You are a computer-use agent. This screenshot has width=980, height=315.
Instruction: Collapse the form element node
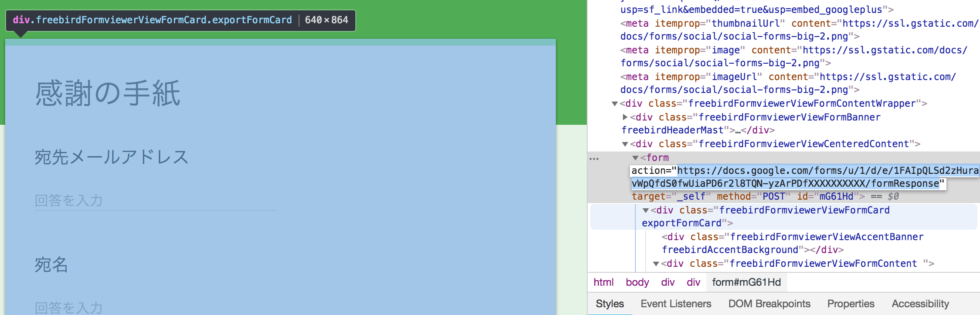coord(635,158)
